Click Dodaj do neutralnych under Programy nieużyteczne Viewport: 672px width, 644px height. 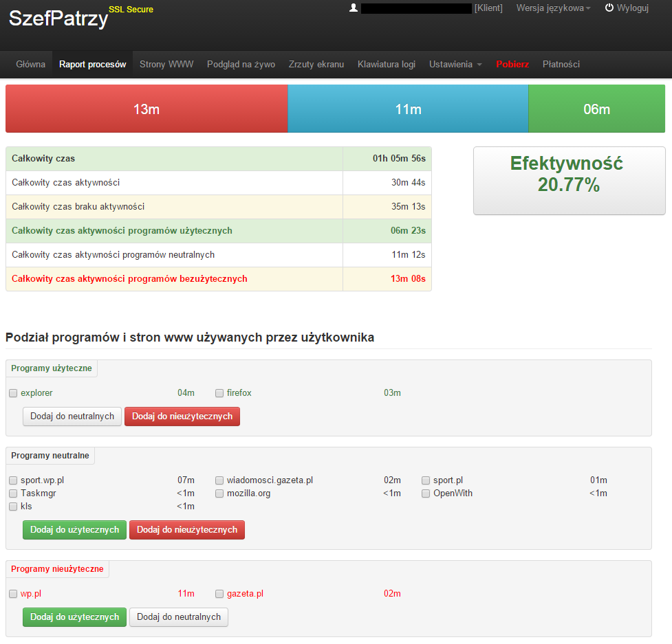tap(179, 617)
